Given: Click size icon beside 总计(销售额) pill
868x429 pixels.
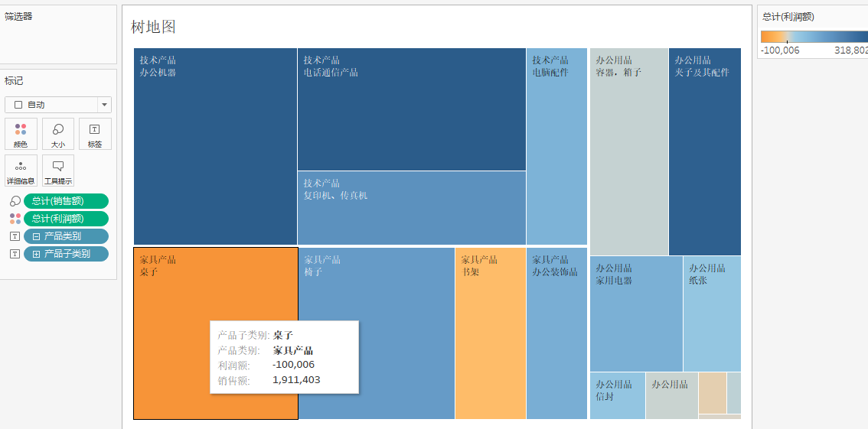Looking at the screenshot, I should [15, 201].
